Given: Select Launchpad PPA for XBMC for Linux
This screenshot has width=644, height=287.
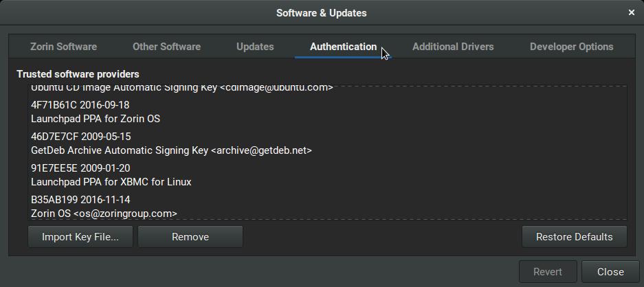Looking at the screenshot, I should [x=111, y=182].
